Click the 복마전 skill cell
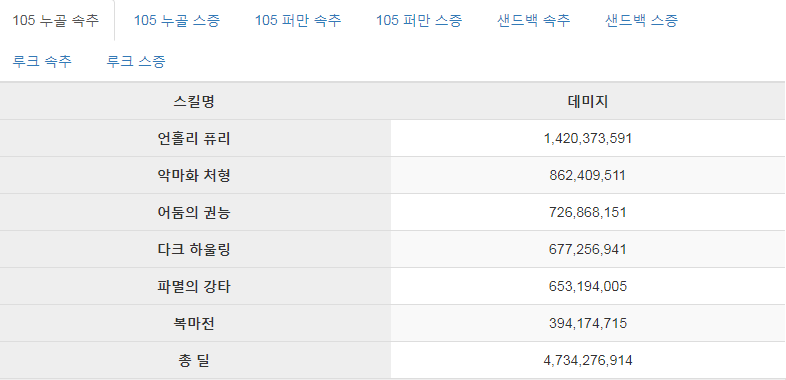Image resolution: width=786 pixels, height=380 pixels. (x=194, y=324)
